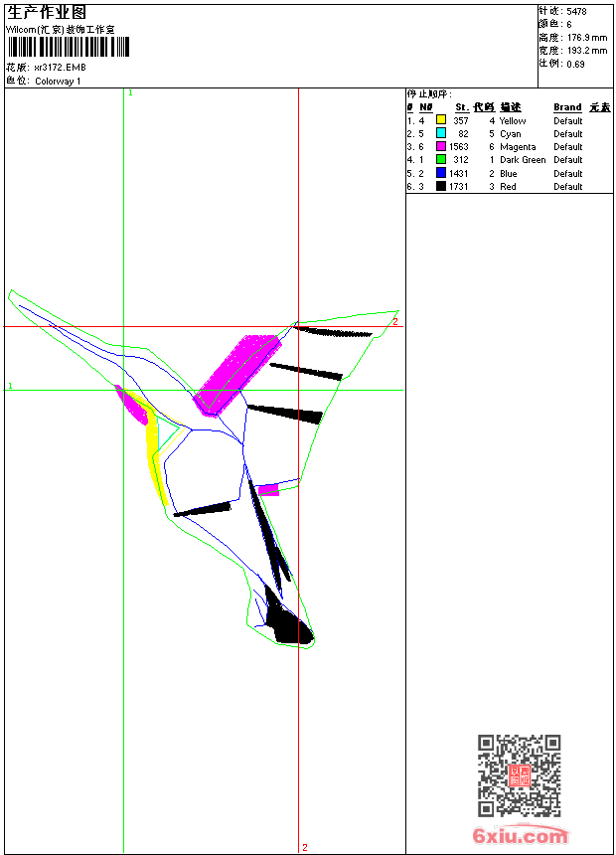The height and width of the screenshot is (855, 616).
Task: Click the stitch count value '5478'
Action: 576,12
